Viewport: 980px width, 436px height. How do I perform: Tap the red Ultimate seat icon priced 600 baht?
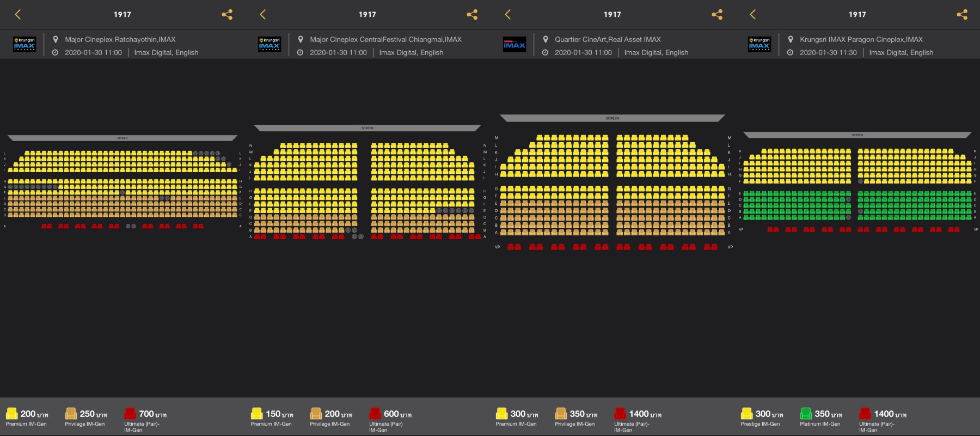tap(375, 414)
